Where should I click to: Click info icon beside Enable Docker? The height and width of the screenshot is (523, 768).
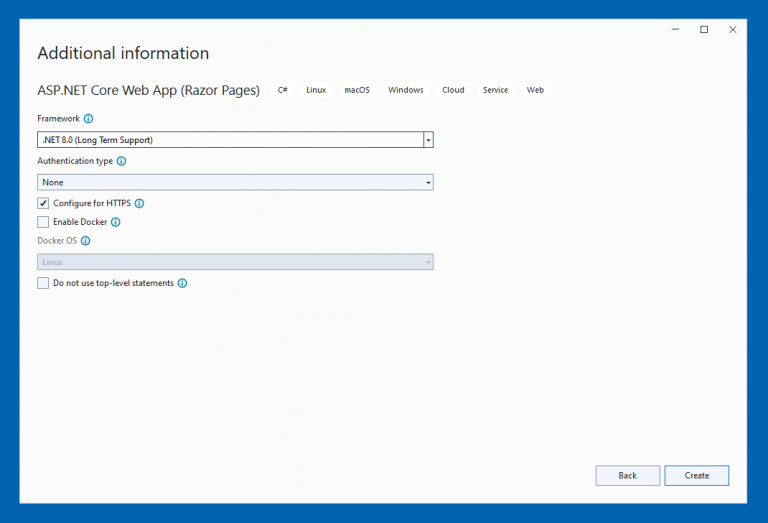pos(116,222)
